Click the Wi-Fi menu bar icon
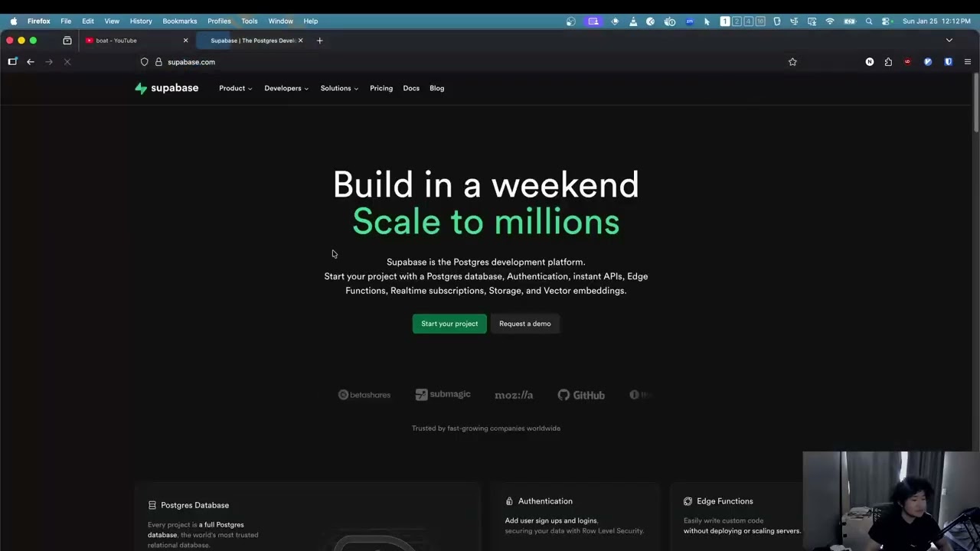 point(830,21)
